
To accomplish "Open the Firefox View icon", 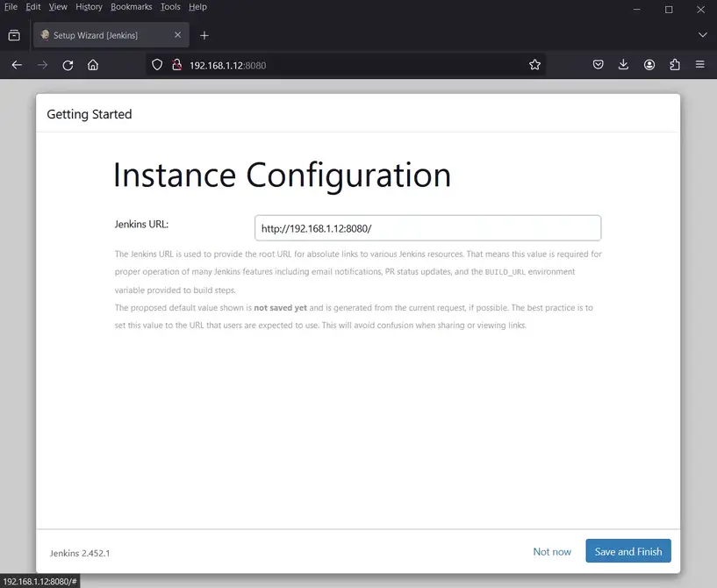I will tap(14, 35).
